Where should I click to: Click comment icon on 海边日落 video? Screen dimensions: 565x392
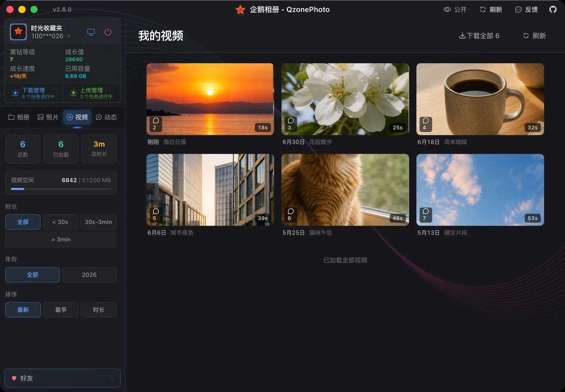[156, 121]
